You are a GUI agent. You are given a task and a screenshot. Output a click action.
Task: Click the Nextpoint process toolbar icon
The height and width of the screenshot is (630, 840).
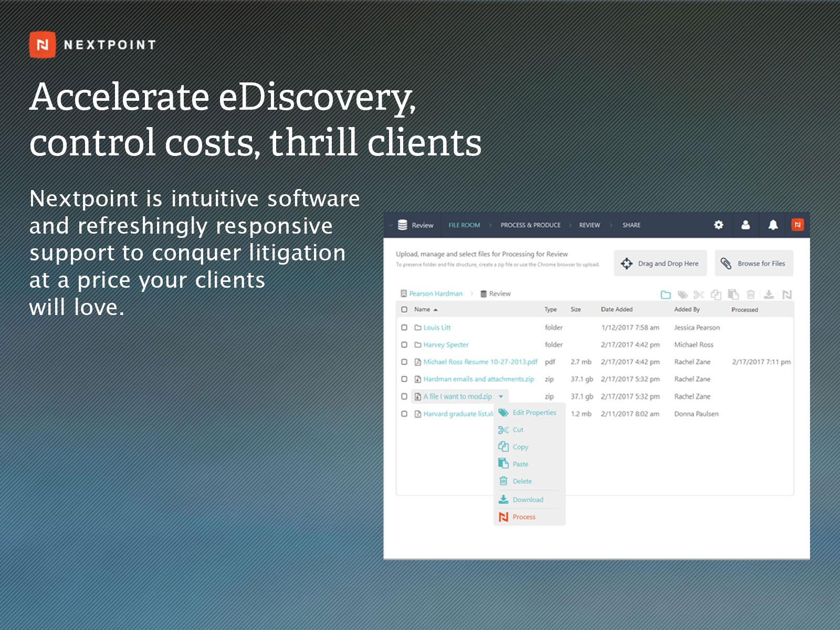(786, 295)
